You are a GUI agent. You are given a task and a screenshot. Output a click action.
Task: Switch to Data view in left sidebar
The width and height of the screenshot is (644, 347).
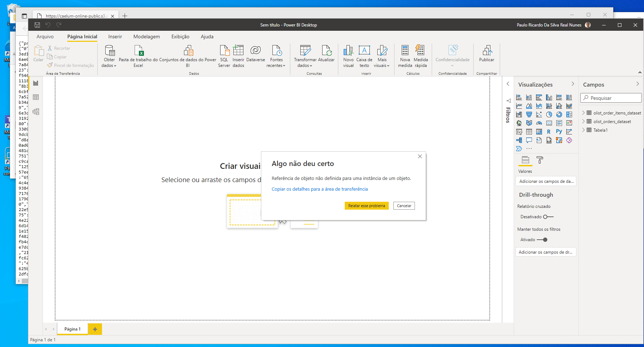point(36,97)
